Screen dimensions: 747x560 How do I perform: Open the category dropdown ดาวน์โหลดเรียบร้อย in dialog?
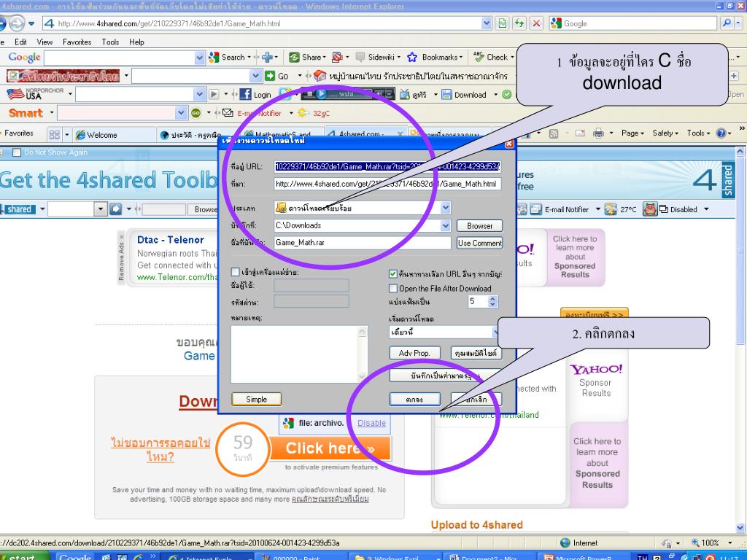(x=446, y=208)
